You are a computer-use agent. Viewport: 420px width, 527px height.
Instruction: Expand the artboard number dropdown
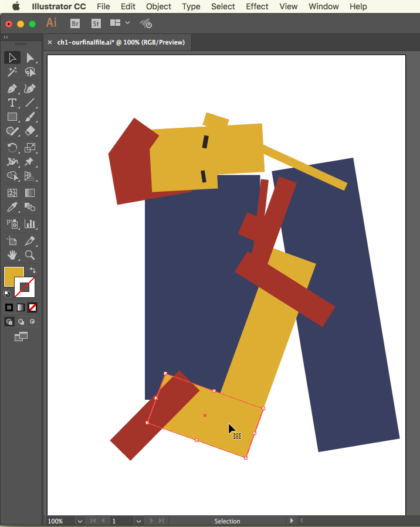click(138, 521)
